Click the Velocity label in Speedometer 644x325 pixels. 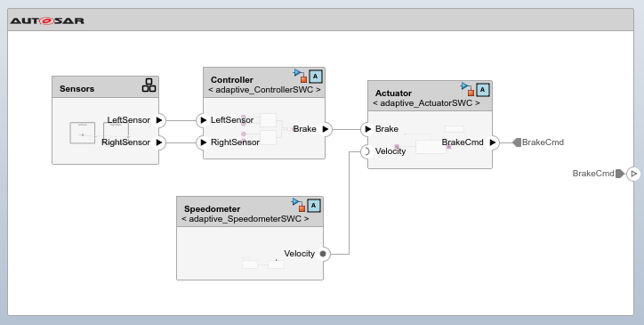pos(299,254)
